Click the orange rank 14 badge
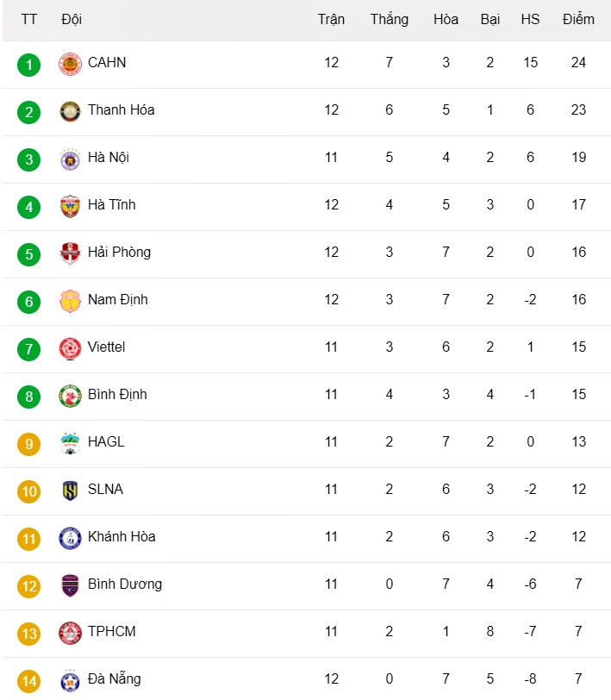The width and height of the screenshot is (611, 700). pyautogui.click(x=28, y=681)
